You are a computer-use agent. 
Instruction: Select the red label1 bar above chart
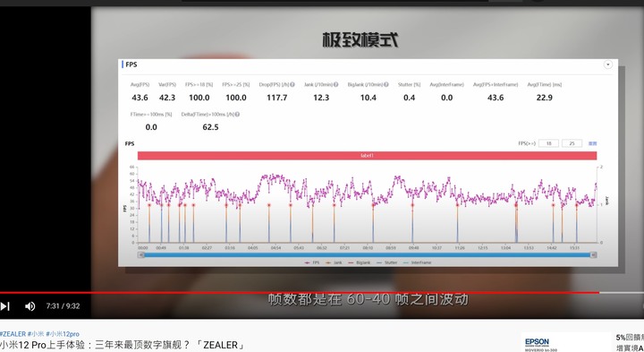point(367,156)
